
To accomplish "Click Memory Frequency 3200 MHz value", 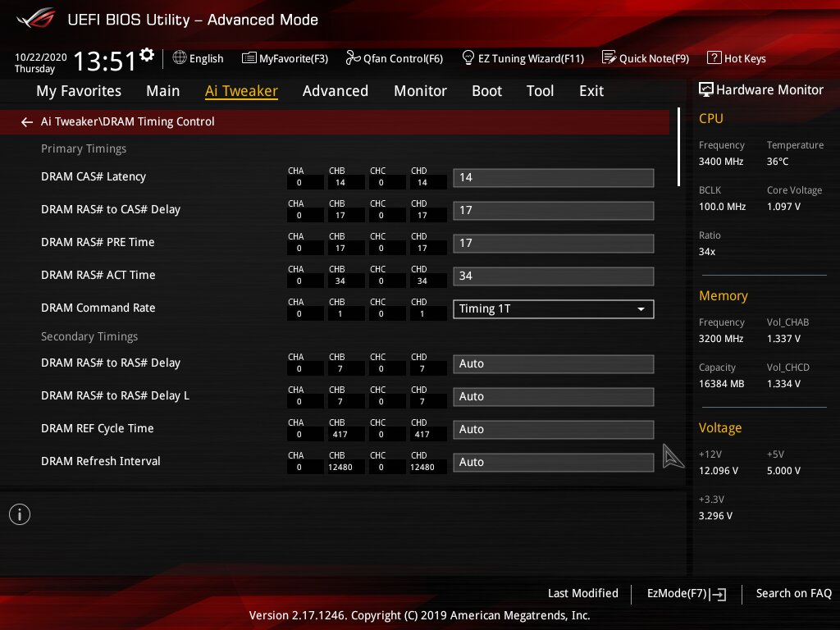I will tap(720, 339).
